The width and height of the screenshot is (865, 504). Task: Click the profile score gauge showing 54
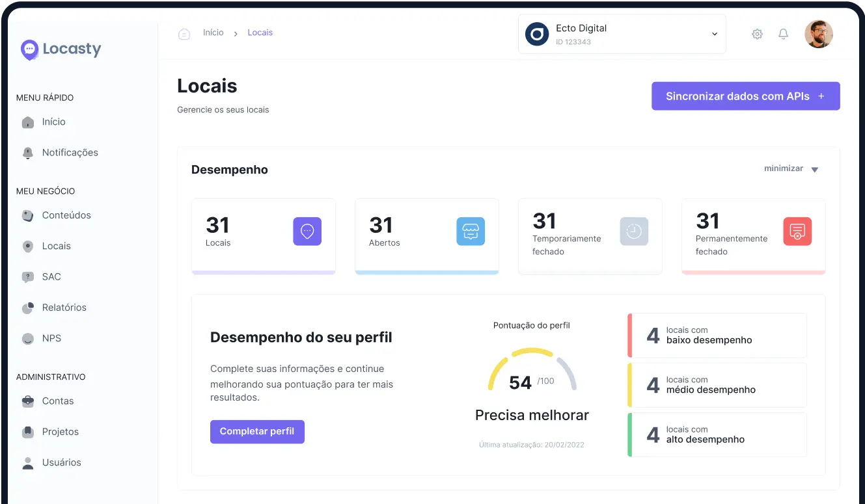[532, 371]
